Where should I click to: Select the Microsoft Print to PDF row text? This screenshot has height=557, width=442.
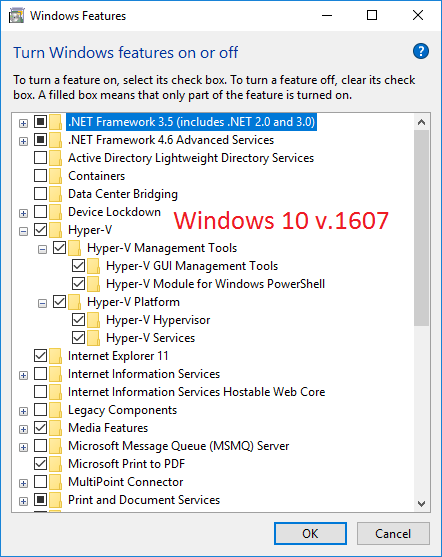coord(126,464)
